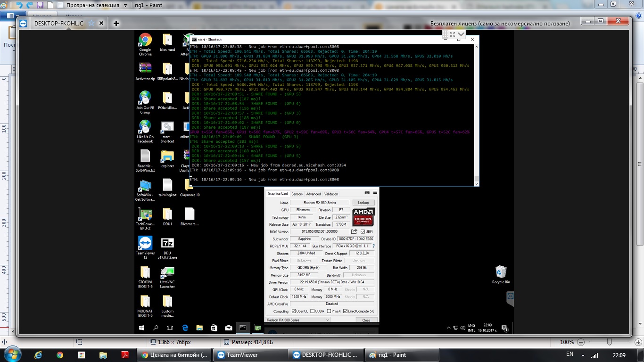
Task: Toggle CUDA checkbox
Action: (x=312, y=311)
